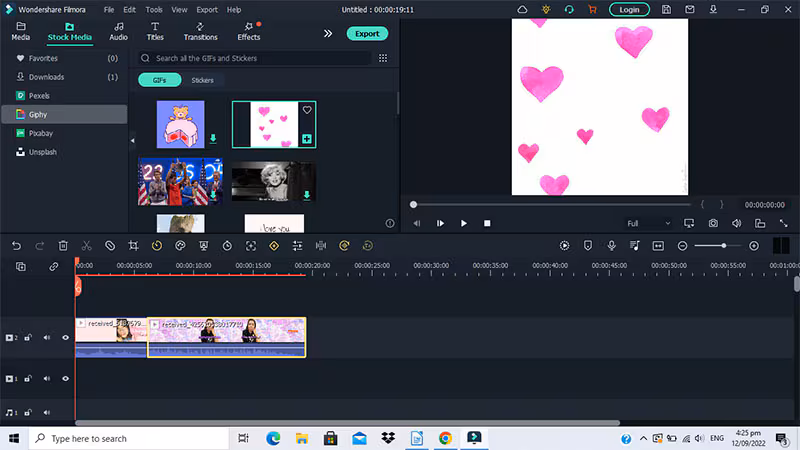Open the render preview icon
Screen dimensions: 800x450
pyautogui.click(x=564, y=246)
